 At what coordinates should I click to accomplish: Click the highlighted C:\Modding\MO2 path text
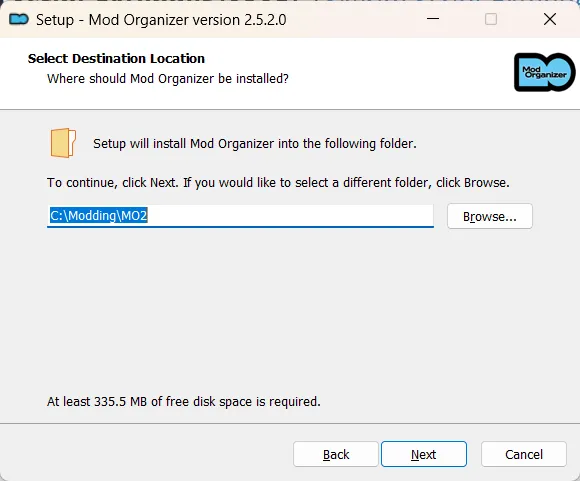point(99,215)
